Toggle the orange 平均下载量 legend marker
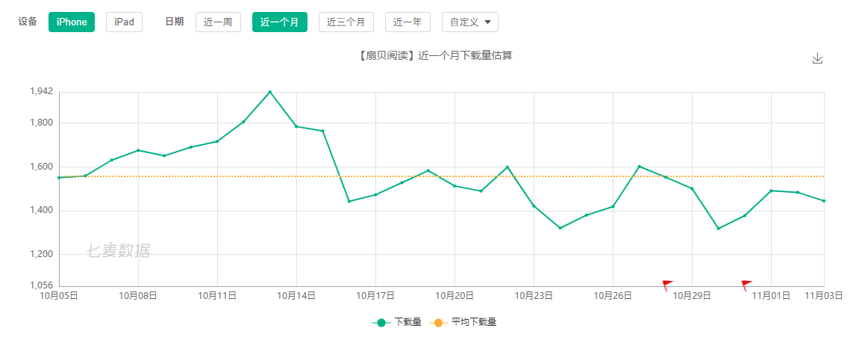 tap(438, 323)
